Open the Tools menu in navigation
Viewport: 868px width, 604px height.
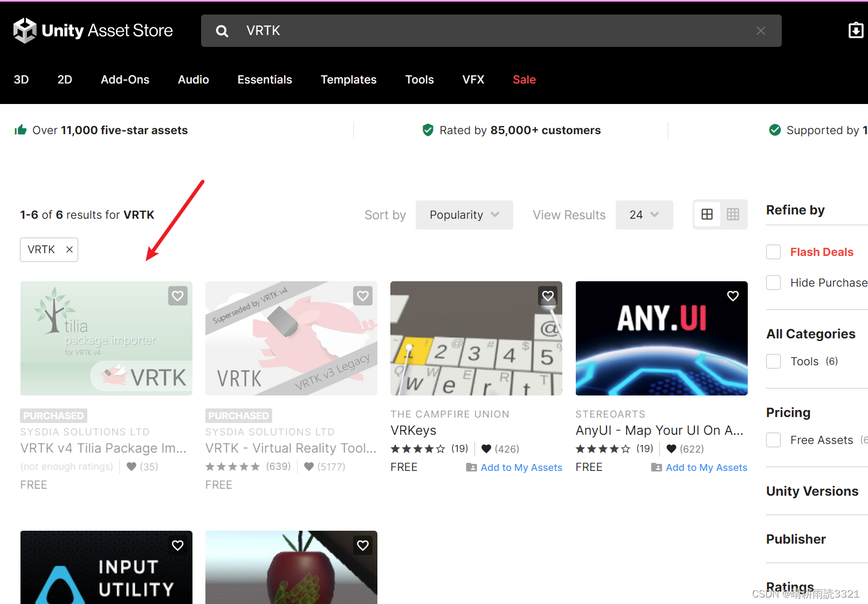tap(419, 80)
